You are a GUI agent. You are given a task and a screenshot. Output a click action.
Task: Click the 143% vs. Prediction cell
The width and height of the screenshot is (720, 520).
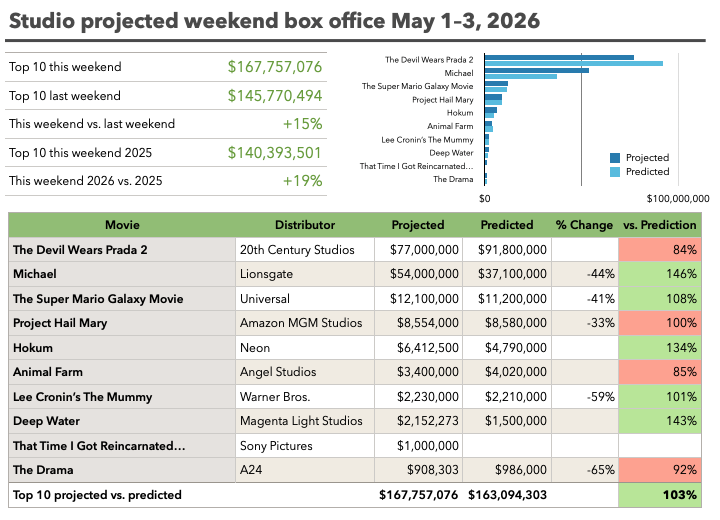(660, 421)
